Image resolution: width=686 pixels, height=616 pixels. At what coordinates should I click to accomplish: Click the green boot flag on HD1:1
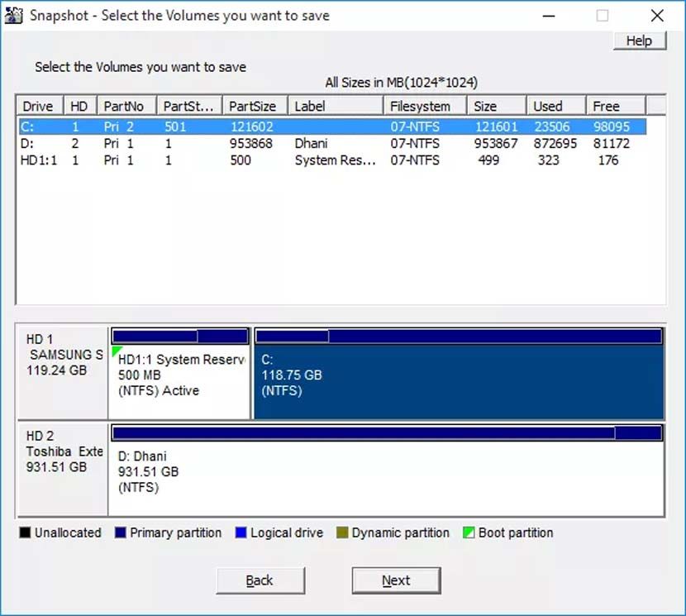pyautogui.click(x=116, y=351)
